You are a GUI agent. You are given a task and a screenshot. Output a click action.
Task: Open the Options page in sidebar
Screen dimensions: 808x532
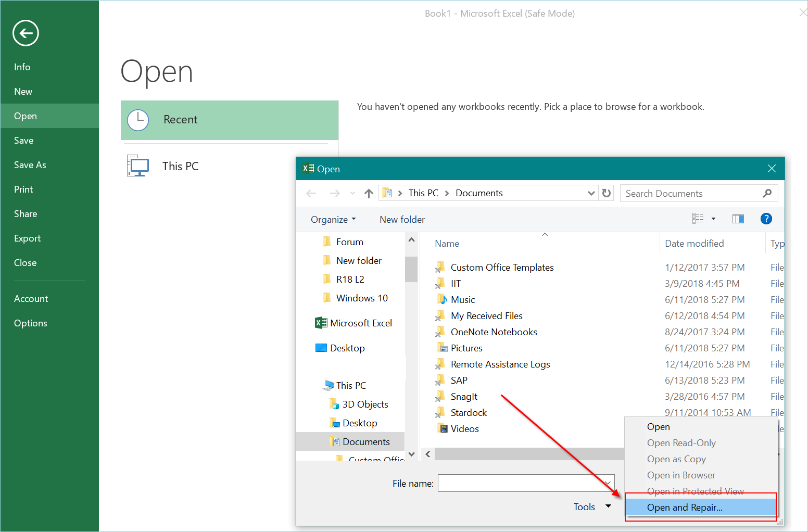coord(31,323)
